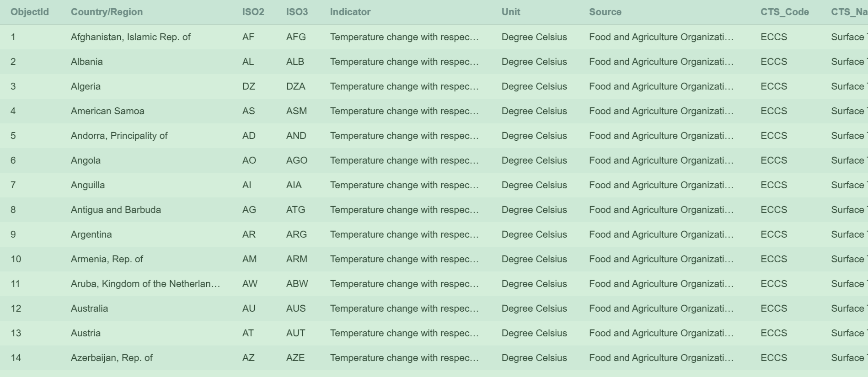Click the Australia Indicator cell
The height and width of the screenshot is (377, 868).
[x=404, y=308]
